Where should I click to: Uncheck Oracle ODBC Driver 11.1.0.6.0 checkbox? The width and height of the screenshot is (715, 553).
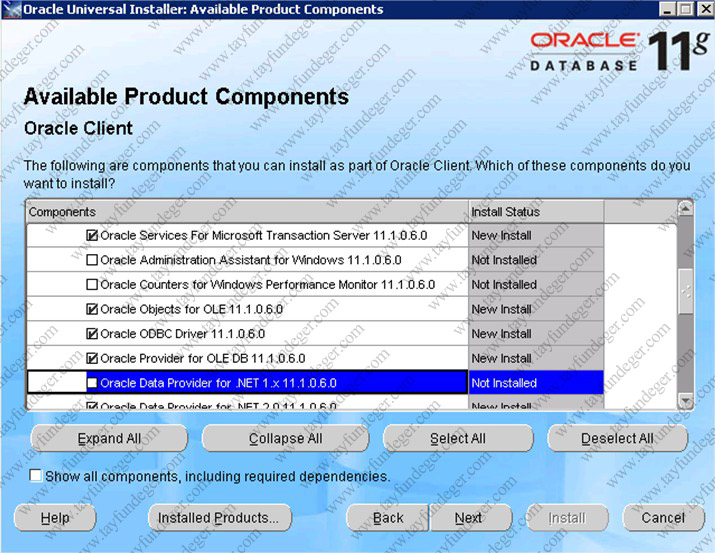[92, 334]
